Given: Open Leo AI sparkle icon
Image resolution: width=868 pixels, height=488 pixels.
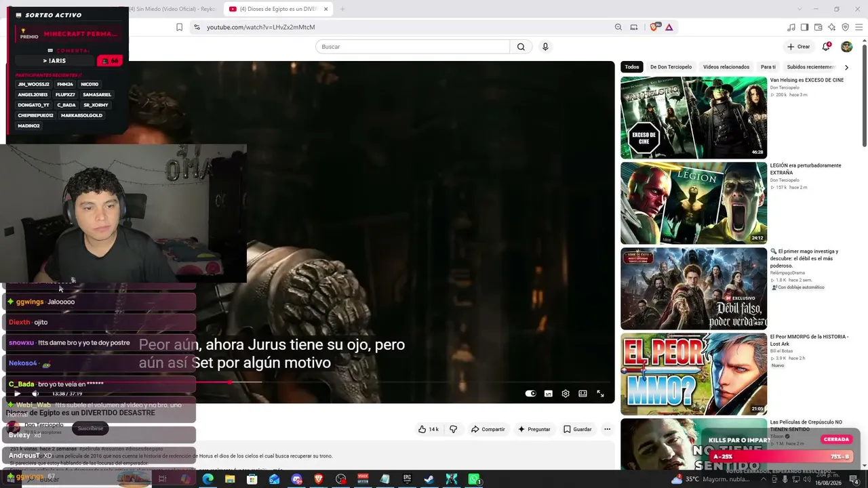Looking at the screenshot, I should [831, 27].
